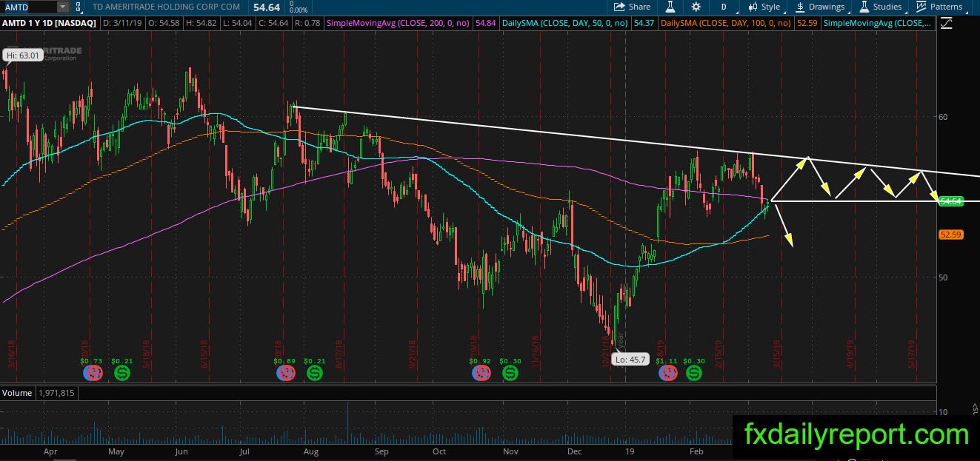This screenshot has width=980, height=461.
Task: Click the 54.37 DailySMA value
Action: (x=644, y=24)
